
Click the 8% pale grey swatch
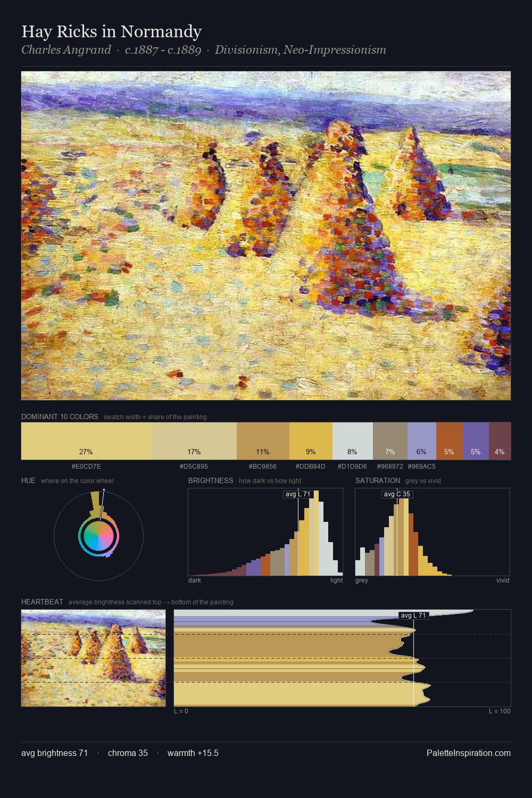pos(353,441)
